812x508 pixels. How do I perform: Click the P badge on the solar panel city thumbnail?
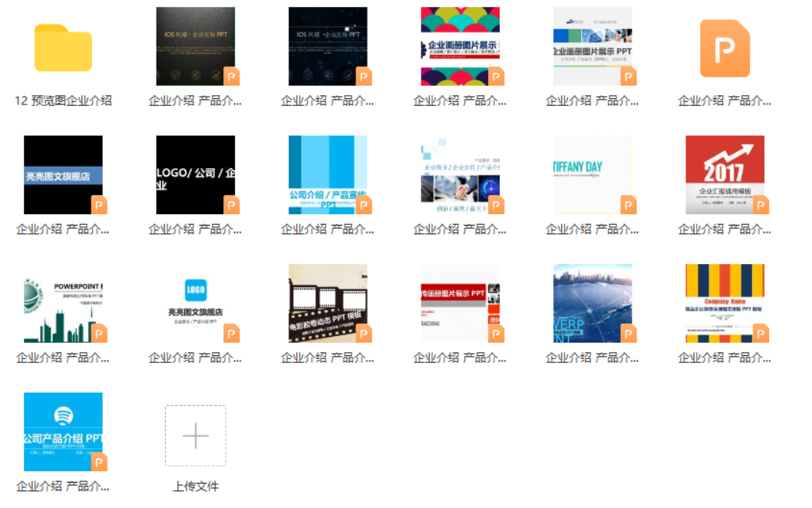(628, 333)
